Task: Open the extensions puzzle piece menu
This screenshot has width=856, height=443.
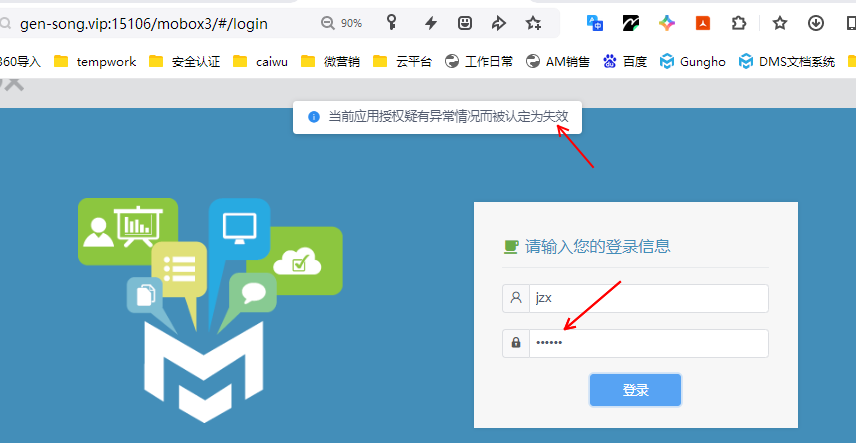Action: click(738, 23)
